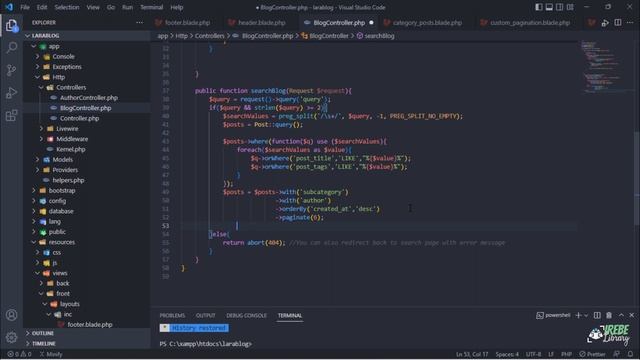
Task: Expand the Middleware folder
Action: 87,139
